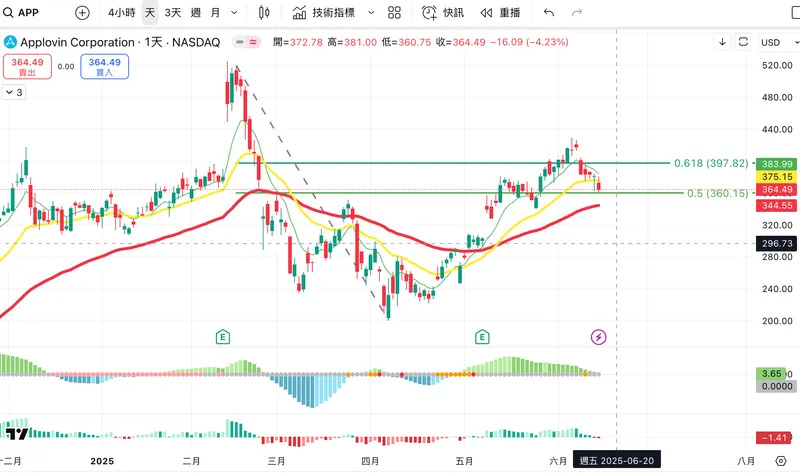Click the 3.65 indicator value label
This screenshot has height=476, width=800.
point(772,373)
